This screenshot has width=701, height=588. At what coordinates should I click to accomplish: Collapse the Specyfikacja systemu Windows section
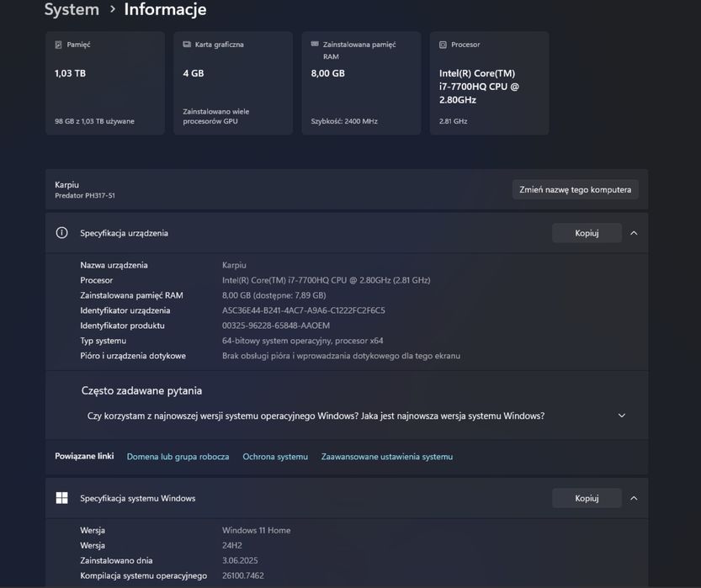(634, 498)
